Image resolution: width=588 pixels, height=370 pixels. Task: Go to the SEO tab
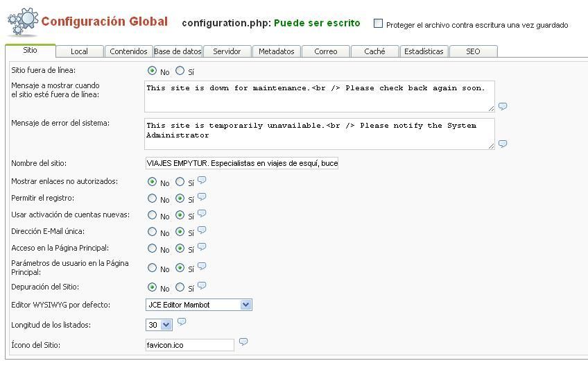[474, 51]
